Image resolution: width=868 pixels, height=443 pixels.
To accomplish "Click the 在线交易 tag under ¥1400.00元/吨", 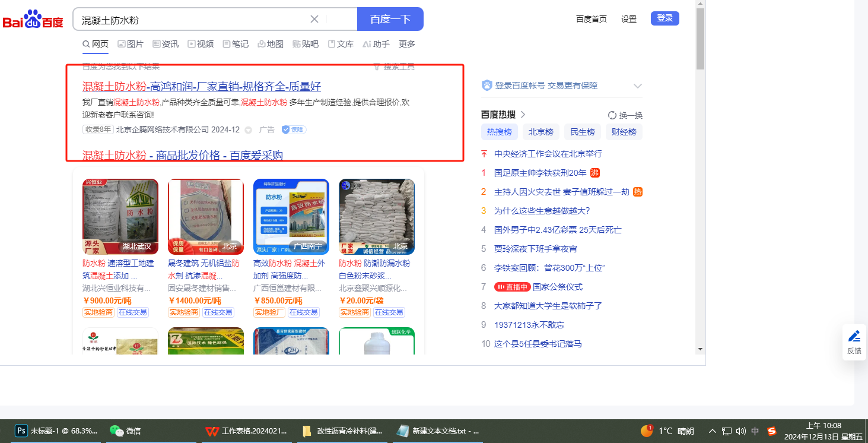I will 218,312.
